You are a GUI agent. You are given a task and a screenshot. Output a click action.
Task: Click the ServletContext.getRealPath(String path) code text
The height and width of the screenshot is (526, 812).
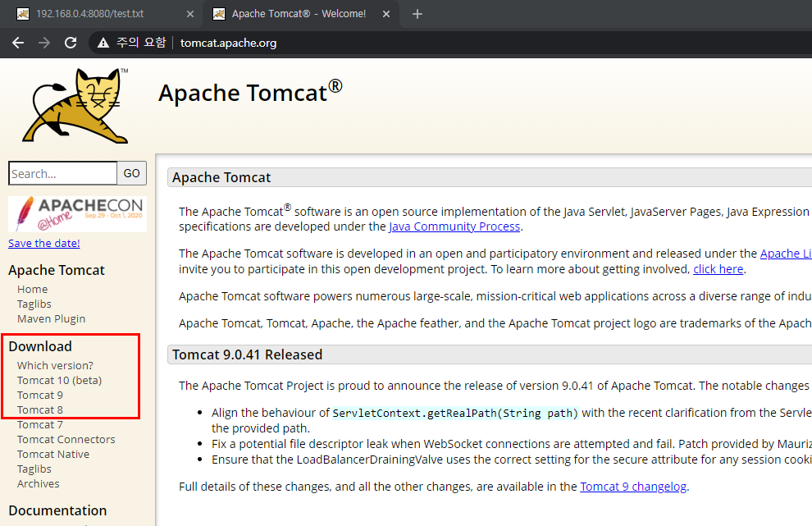point(455,413)
